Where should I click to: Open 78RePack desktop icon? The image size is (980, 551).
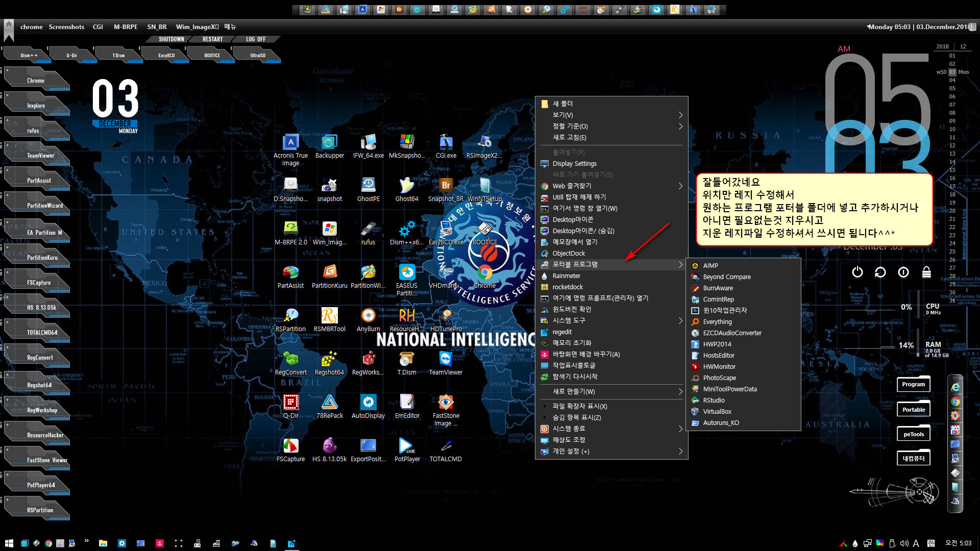tap(329, 407)
